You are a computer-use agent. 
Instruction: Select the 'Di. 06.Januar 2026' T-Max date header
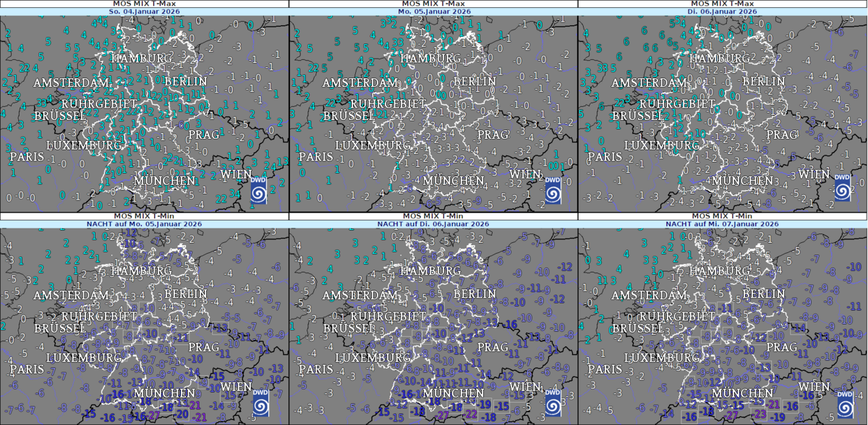coord(723,12)
